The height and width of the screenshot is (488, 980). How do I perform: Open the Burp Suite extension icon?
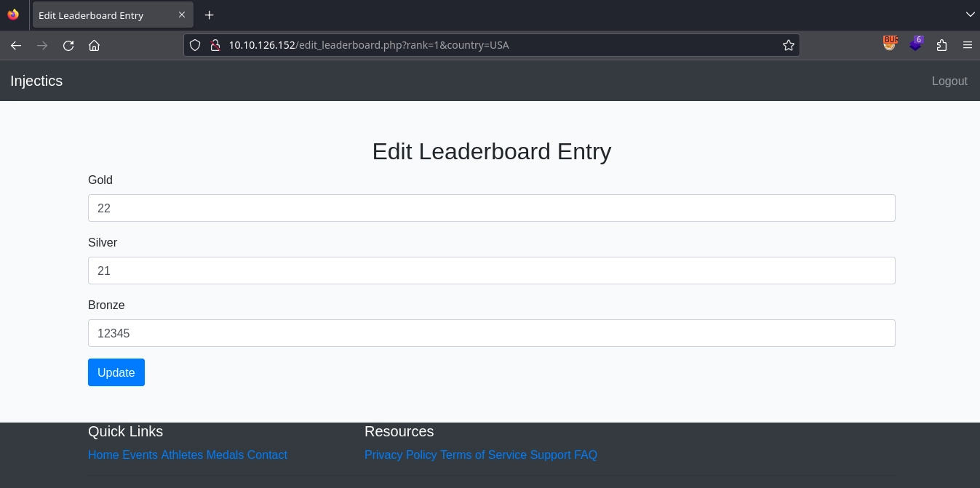coord(890,44)
